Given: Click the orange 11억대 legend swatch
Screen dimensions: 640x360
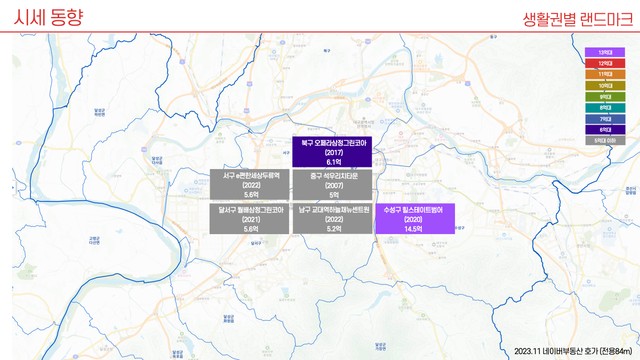Looking at the screenshot, I should coord(605,74).
